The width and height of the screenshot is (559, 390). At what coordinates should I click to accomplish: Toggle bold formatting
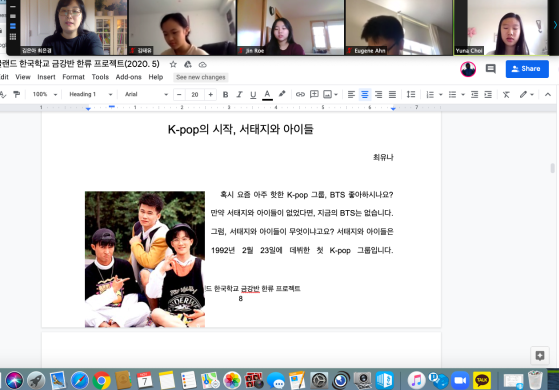click(225, 94)
